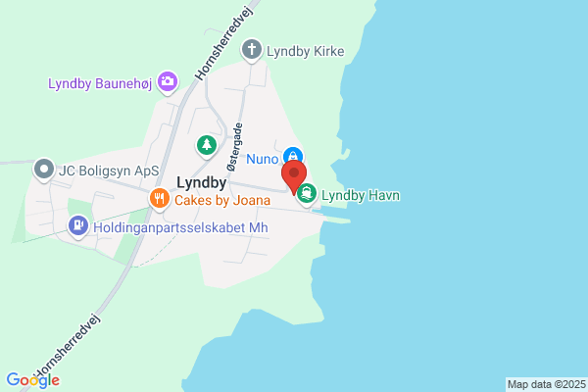Click the Lyndby Kirke church cross icon

point(251,50)
